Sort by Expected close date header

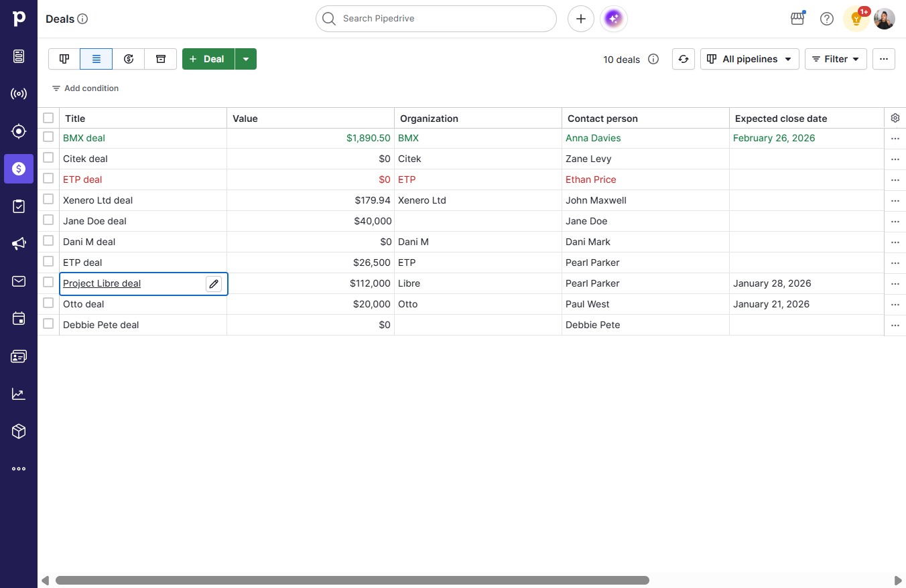tap(807, 118)
